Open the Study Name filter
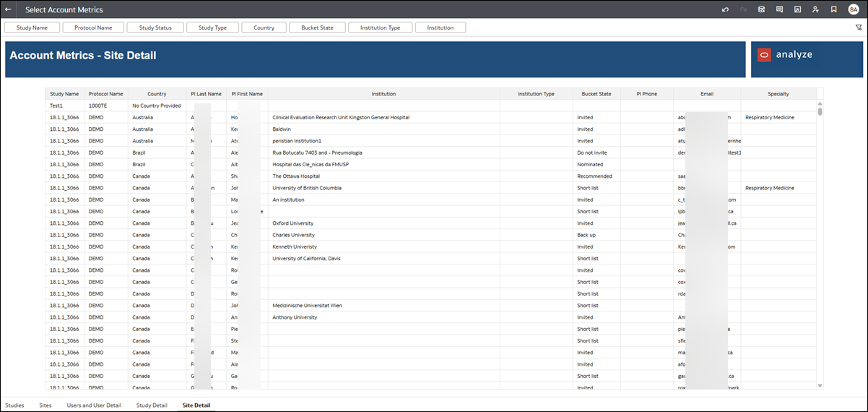 32,27
